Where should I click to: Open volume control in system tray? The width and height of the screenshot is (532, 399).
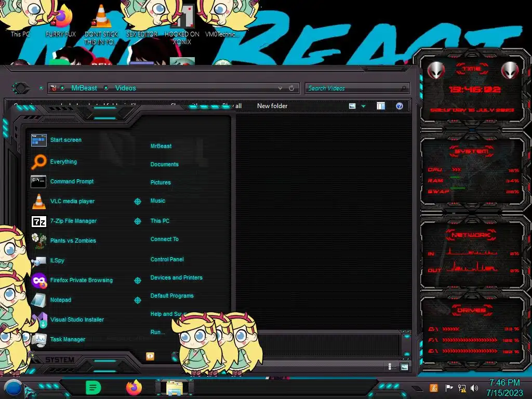coord(474,388)
